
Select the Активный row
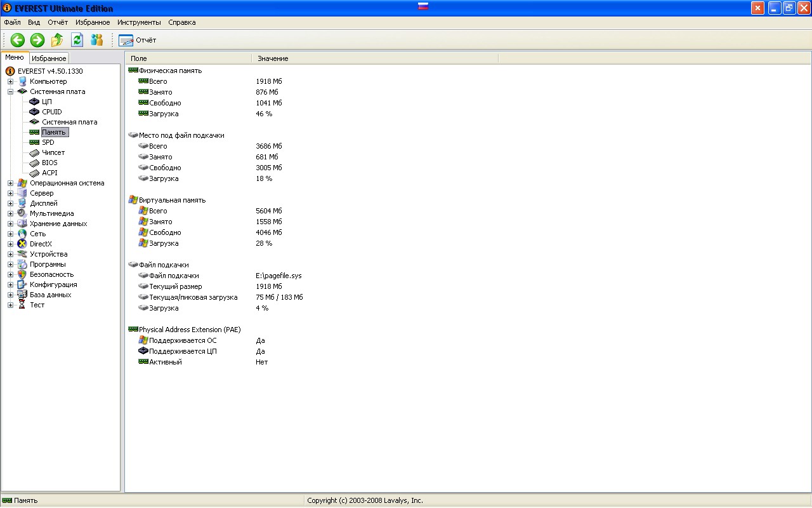(x=160, y=362)
